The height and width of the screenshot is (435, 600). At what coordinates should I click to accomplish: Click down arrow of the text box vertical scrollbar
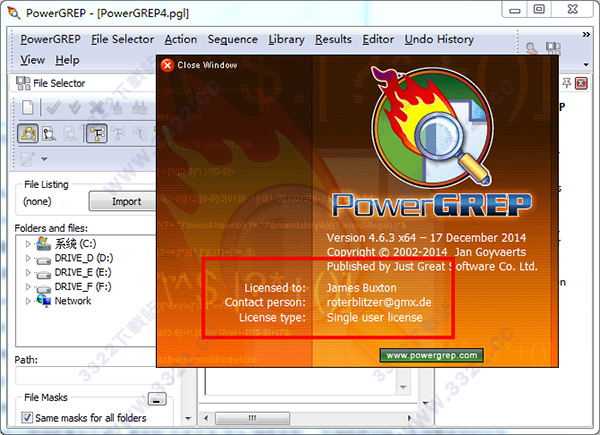click(403, 388)
